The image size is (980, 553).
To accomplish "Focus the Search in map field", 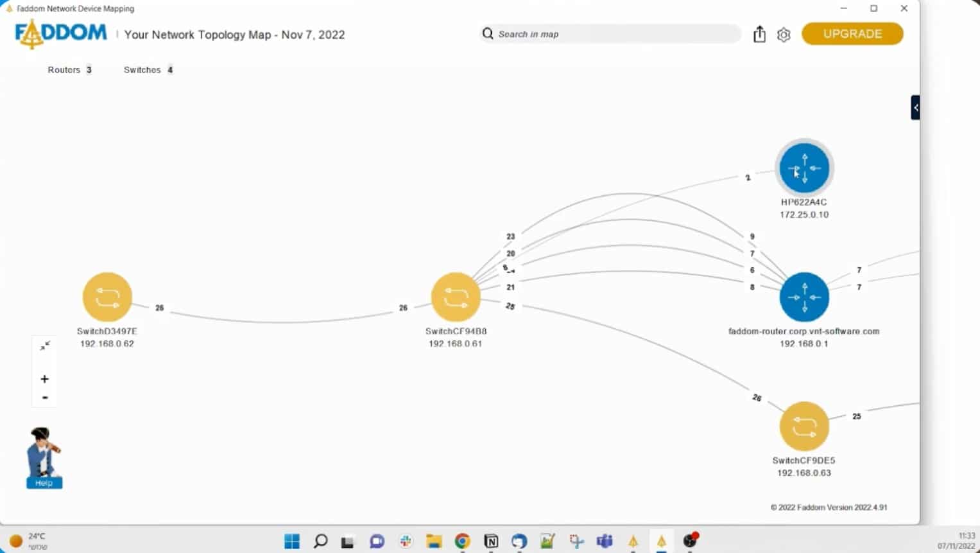I will 610,34.
